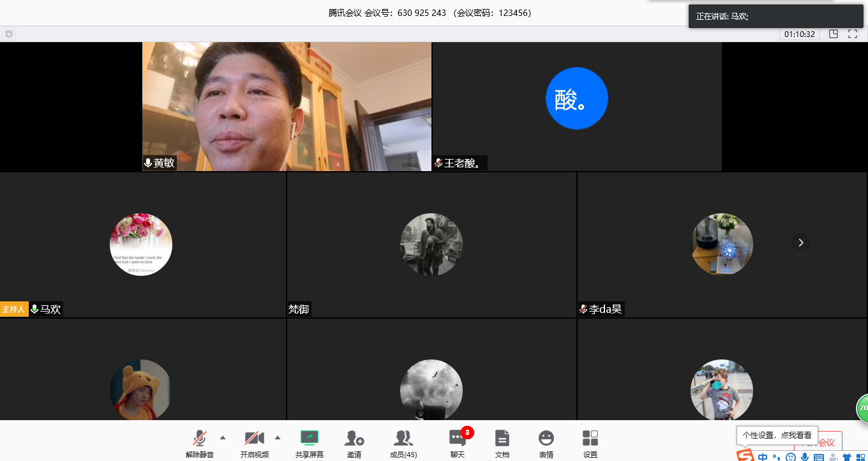Open the Documents (文档) panel
The width and height of the screenshot is (868, 461).
pos(502,439)
